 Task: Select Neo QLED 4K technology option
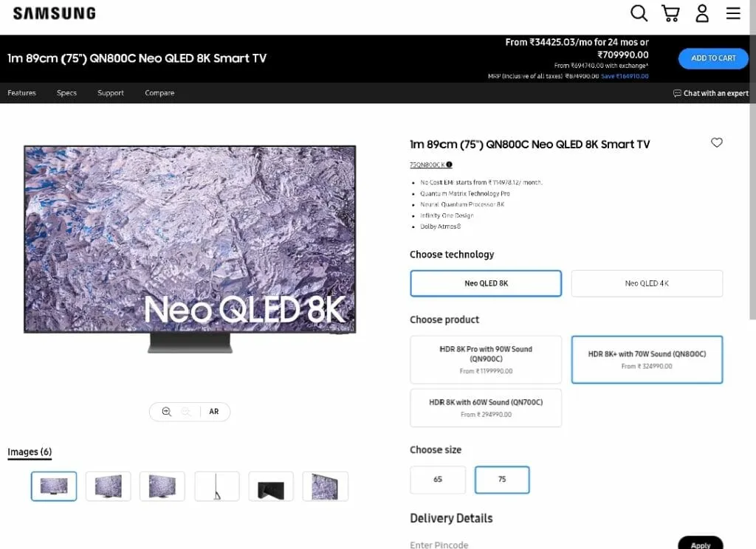[x=647, y=283]
